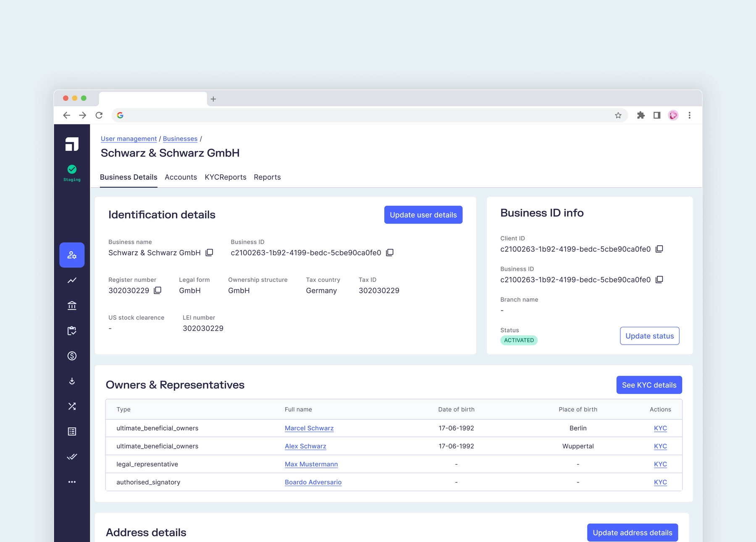Go forward with browser forward arrow

coord(83,115)
